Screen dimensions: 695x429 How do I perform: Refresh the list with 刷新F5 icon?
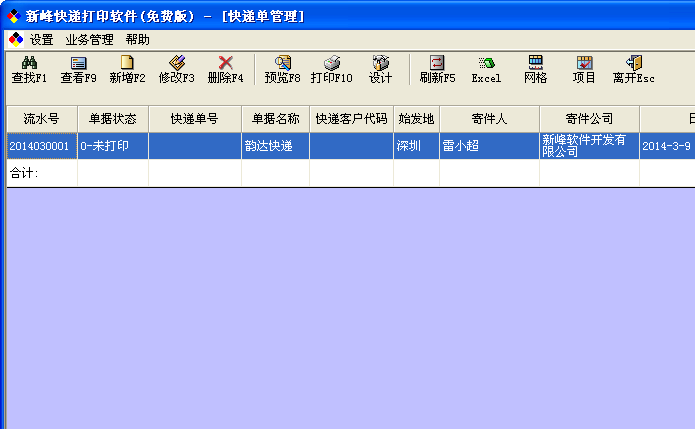click(x=437, y=63)
